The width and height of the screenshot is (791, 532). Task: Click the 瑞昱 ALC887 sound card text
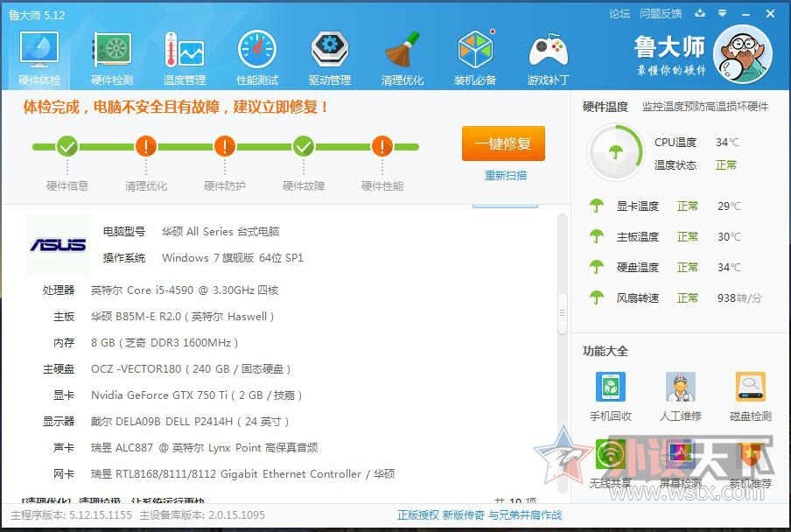[204, 447]
